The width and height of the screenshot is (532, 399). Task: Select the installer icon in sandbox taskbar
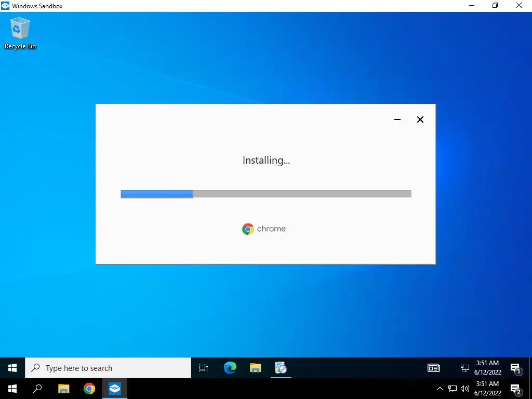(x=281, y=368)
